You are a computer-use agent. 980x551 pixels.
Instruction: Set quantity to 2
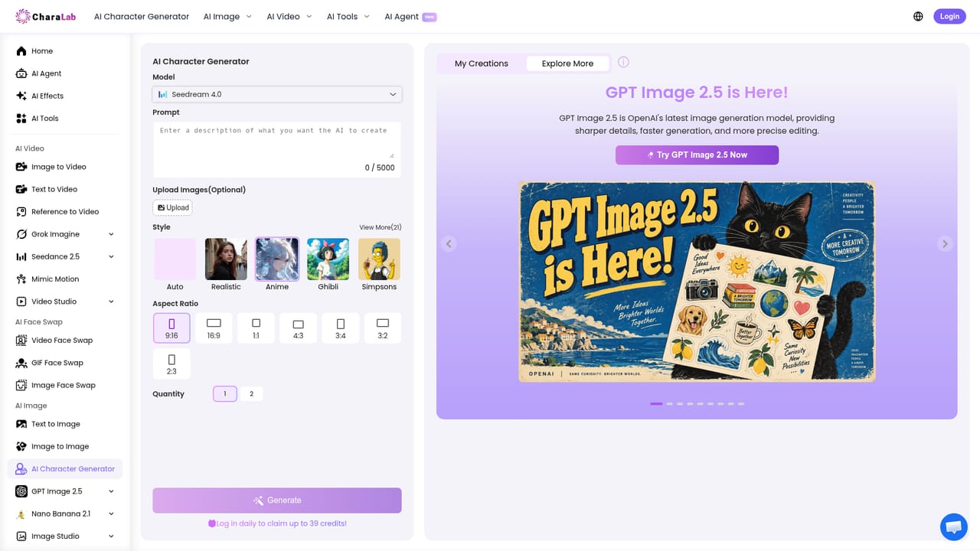pos(251,394)
